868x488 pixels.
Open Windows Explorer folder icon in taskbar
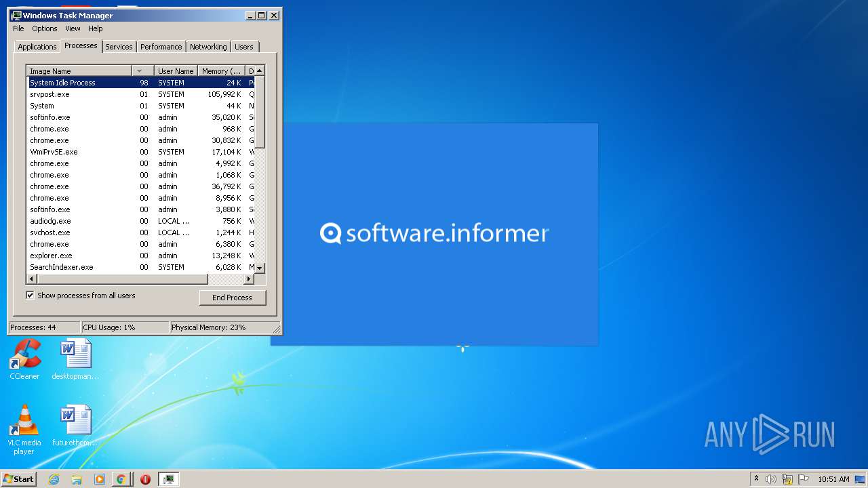click(x=77, y=479)
